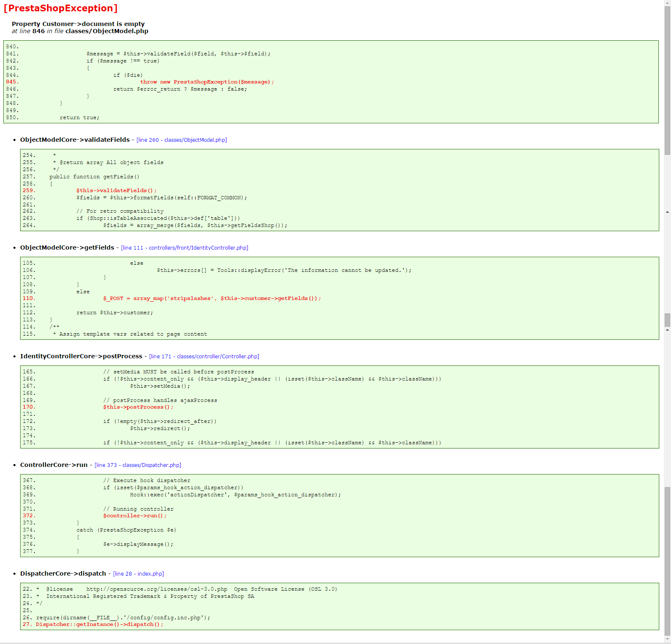Click the "return true;" line numbered 850
This screenshot has height=644, width=671.
pos(80,118)
